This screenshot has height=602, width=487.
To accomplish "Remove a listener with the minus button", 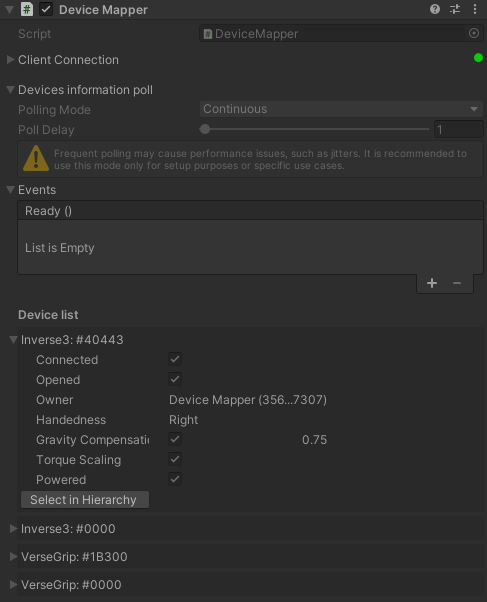I will click(457, 283).
